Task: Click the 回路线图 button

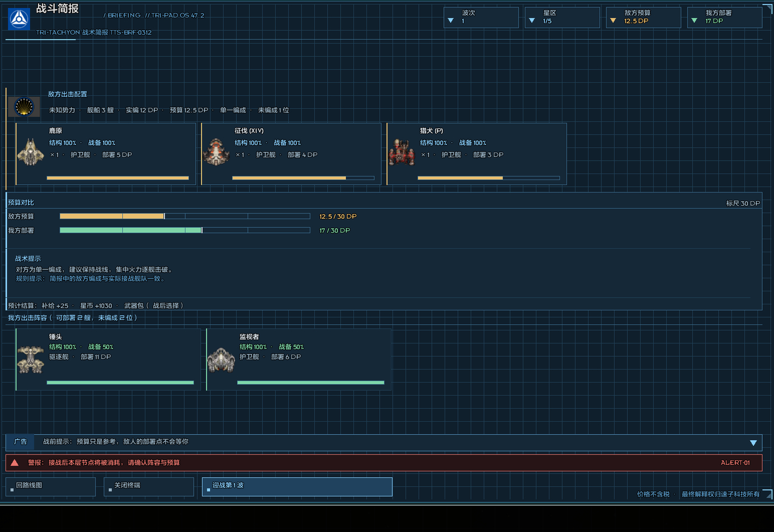Action: point(51,487)
